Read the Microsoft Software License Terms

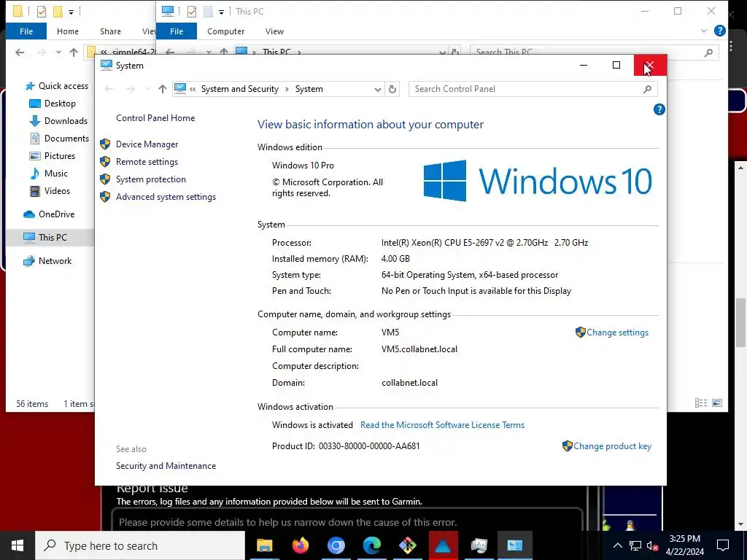(x=442, y=425)
